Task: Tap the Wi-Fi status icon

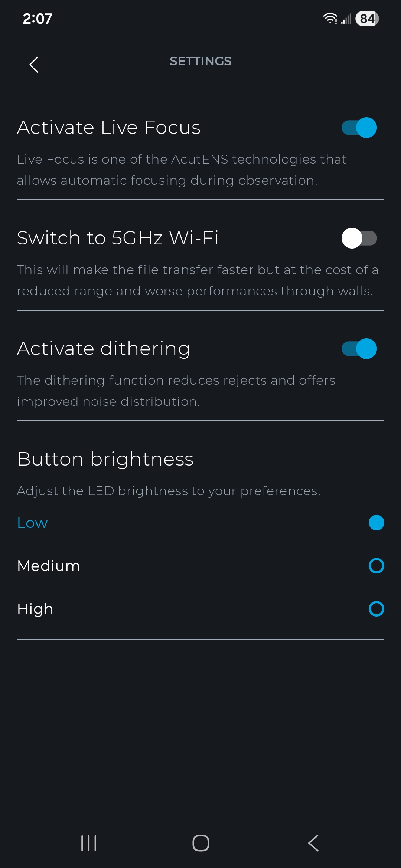Action: coord(330,19)
